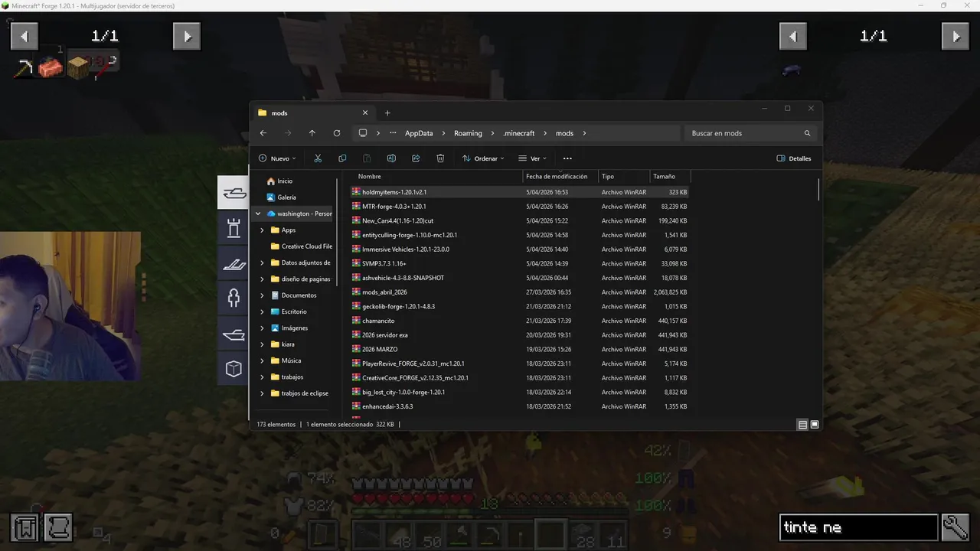Click the scroll icon at Minecraft bottom-left
This screenshot has height=551, width=980.
point(58,528)
